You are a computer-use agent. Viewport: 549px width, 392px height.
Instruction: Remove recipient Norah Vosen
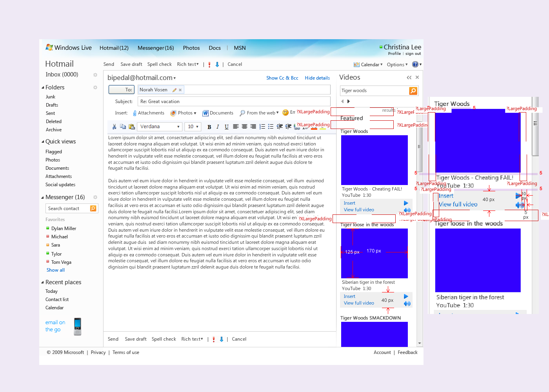[x=180, y=90]
